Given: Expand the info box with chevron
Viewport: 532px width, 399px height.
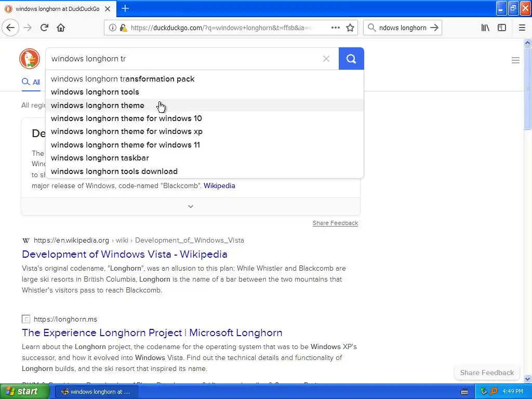Looking at the screenshot, I should pyautogui.click(x=191, y=206).
